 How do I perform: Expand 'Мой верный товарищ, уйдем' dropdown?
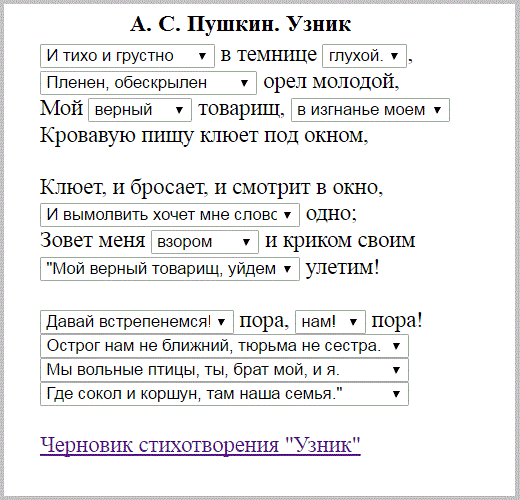170,269
